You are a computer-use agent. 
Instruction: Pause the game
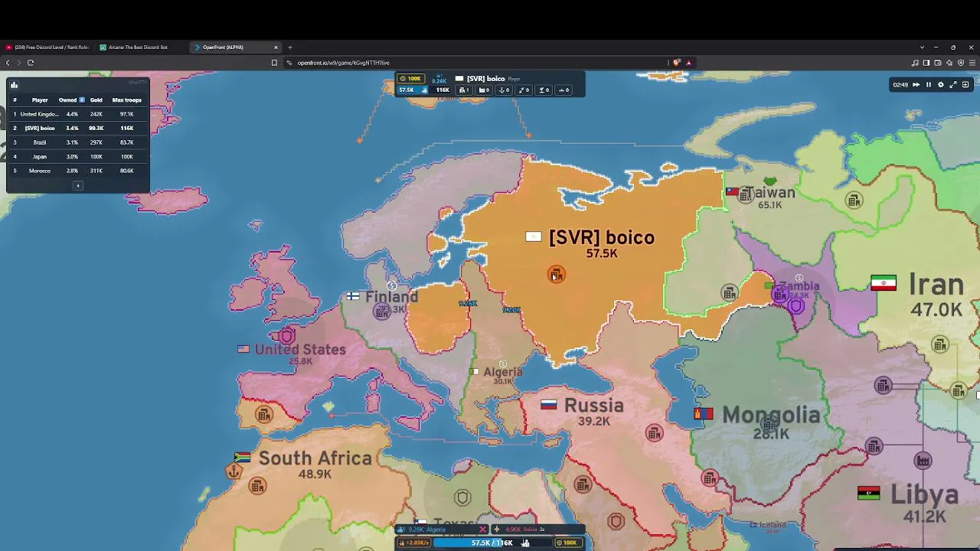(x=929, y=85)
